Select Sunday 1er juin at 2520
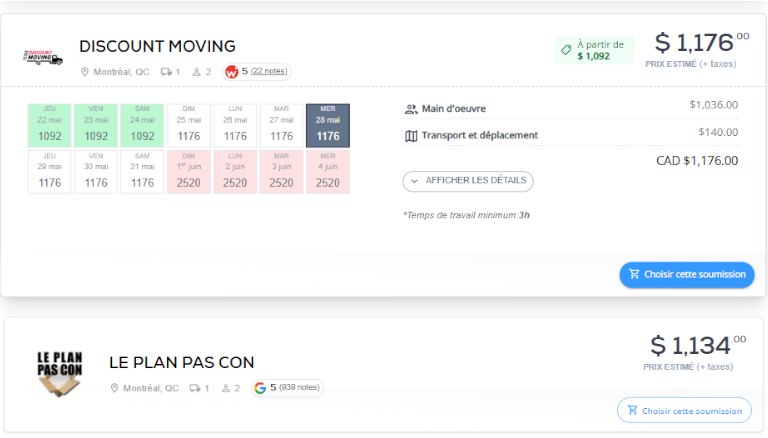This screenshot has height=438, width=768. click(189, 172)
